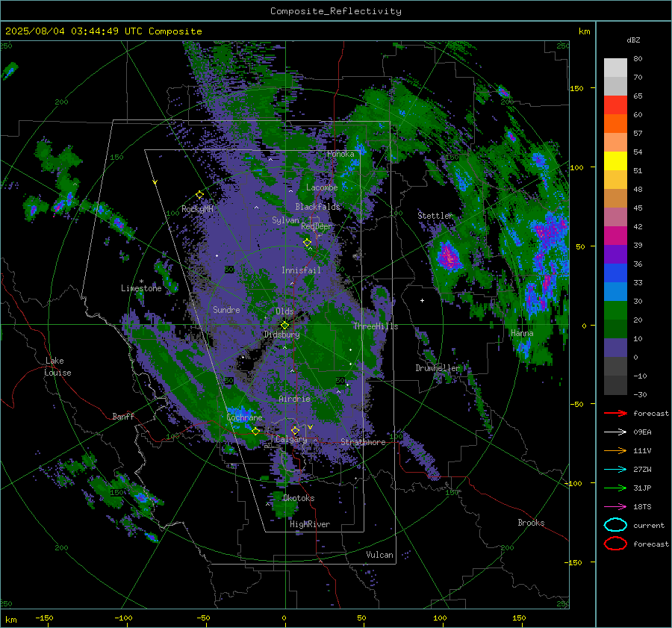The height and width of the screenshot is (628, 672).
Task: Select the 0 dBZ purple color swatch
Action: pyautogui.click(x=615, y=348)
